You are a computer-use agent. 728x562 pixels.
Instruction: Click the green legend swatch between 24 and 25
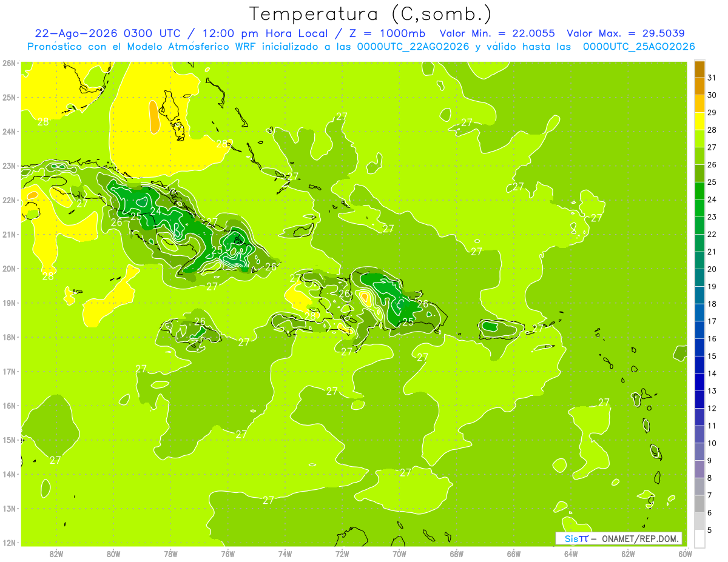coord(699,190)
